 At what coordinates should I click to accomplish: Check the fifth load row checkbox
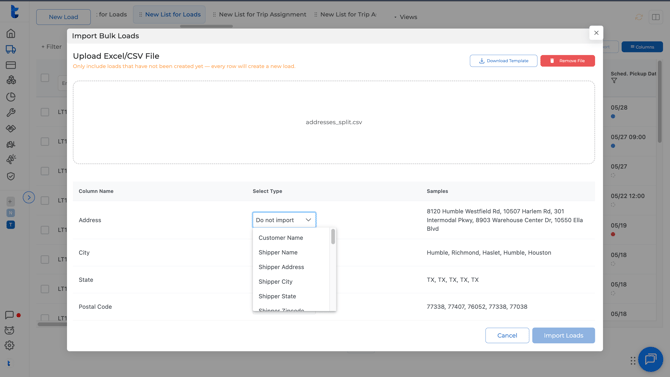[45, 230]
